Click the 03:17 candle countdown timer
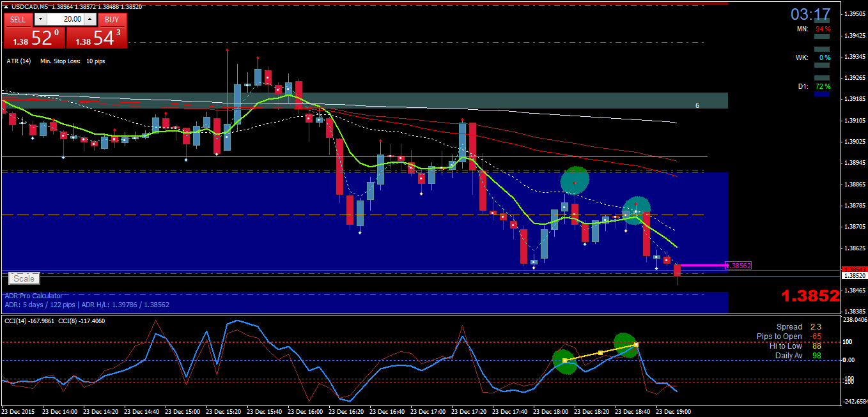868x417 pixels. tap(810, 15)
